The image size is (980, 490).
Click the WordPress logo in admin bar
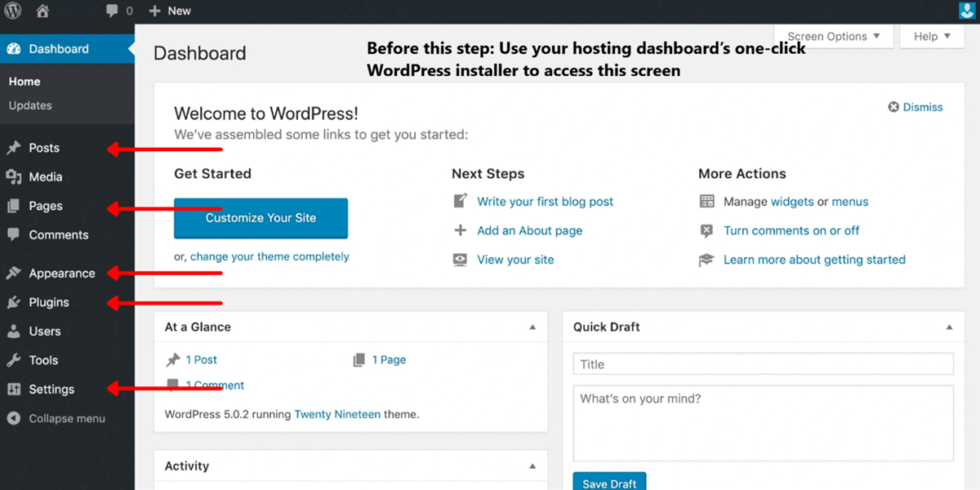click(x=13, y=11)
